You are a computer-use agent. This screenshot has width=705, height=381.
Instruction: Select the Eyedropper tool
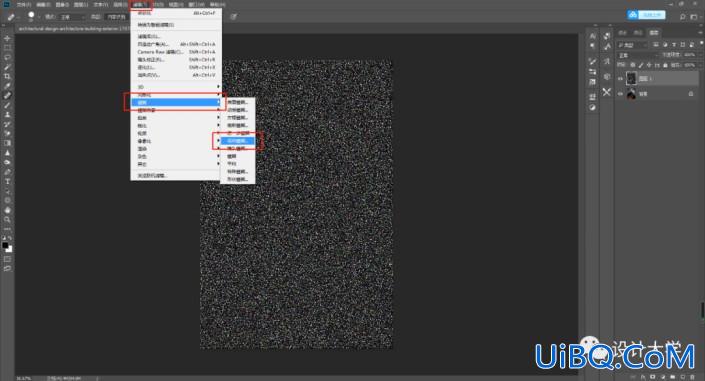click(7, 85)
